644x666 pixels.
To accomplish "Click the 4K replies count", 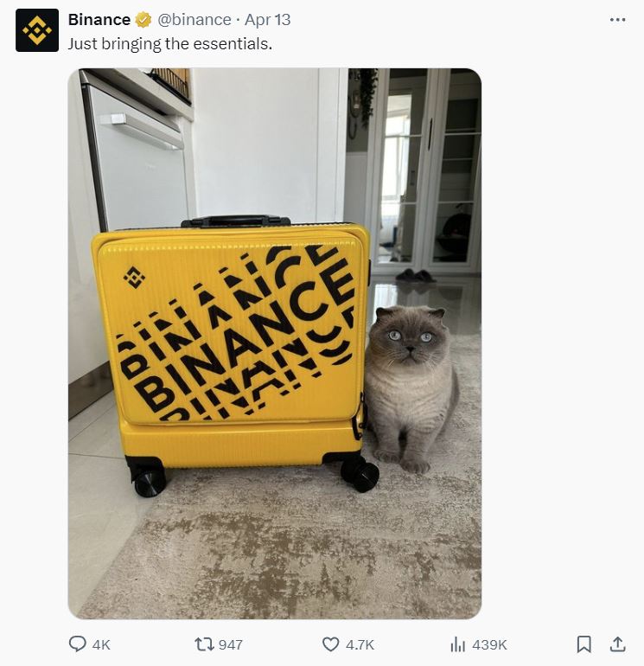I will (101, 644).
